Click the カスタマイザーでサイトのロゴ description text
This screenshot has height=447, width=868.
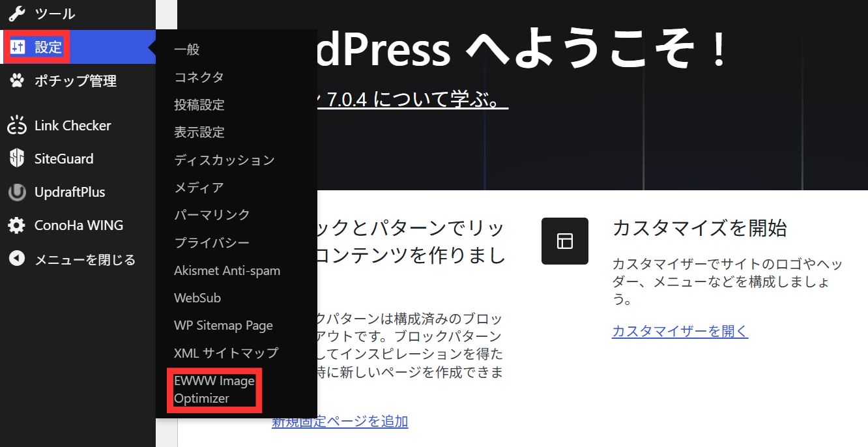[727, 282]
